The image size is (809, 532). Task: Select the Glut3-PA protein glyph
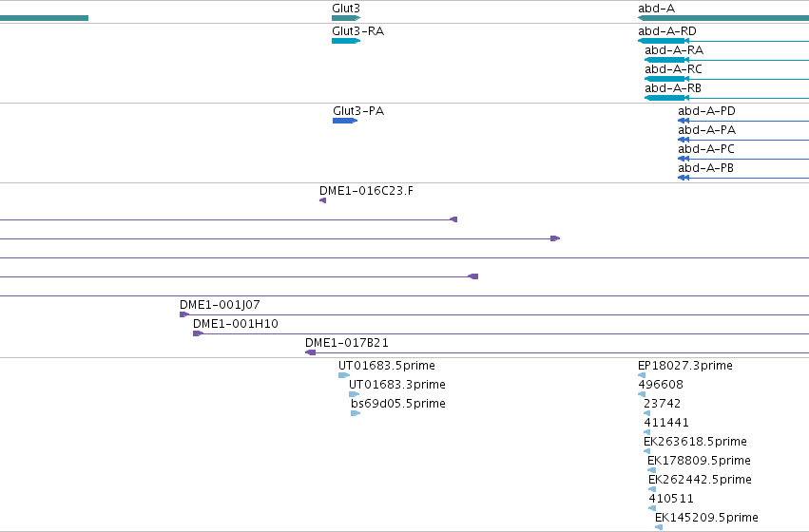345,121
